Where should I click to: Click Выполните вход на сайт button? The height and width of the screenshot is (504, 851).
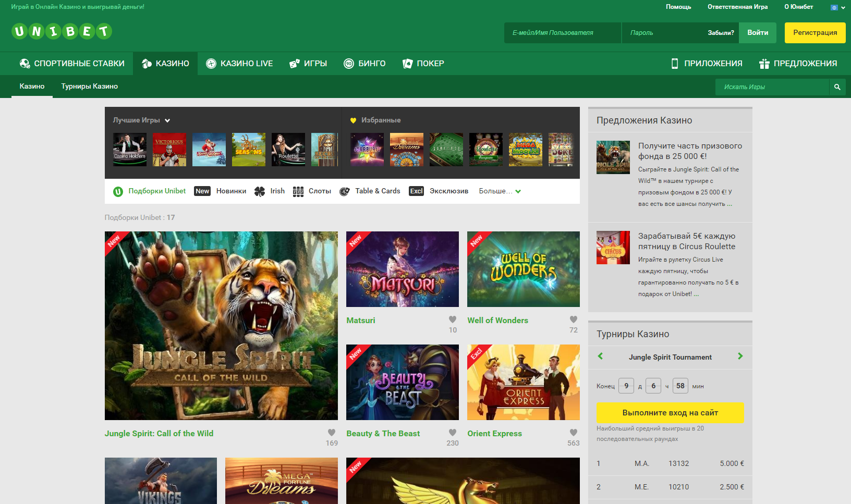pyautogui.click(x=670, y=412)
